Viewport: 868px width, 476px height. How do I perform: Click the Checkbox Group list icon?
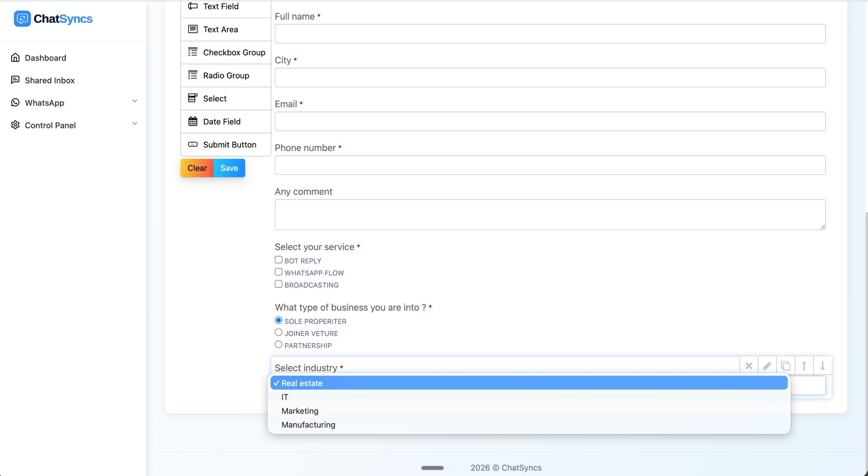point(193,52)
